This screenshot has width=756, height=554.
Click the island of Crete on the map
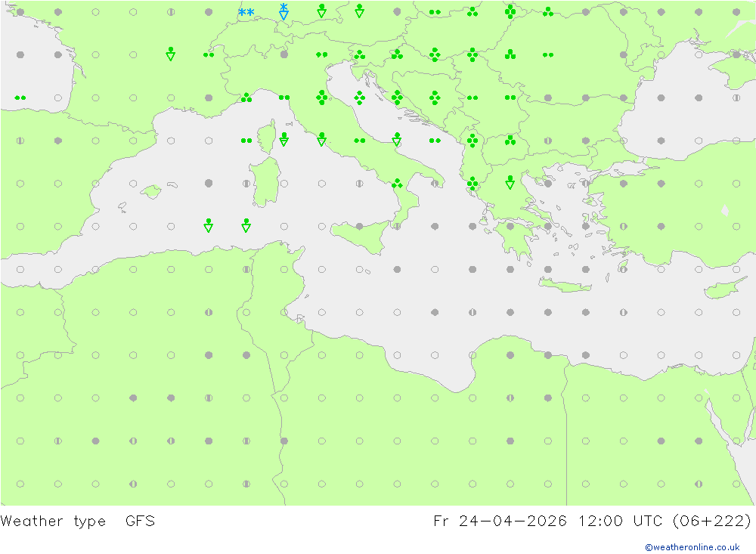(565, 286)
